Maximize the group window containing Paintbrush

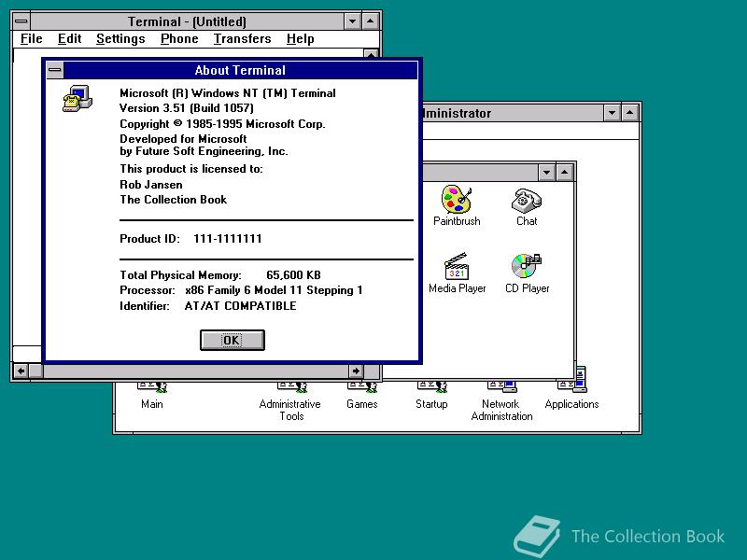[565, 173]
